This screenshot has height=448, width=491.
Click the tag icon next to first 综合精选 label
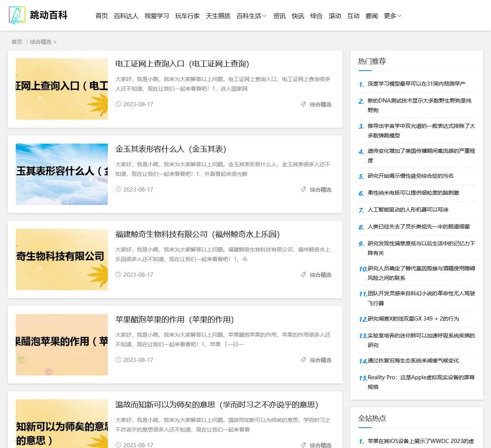[303, 104]
